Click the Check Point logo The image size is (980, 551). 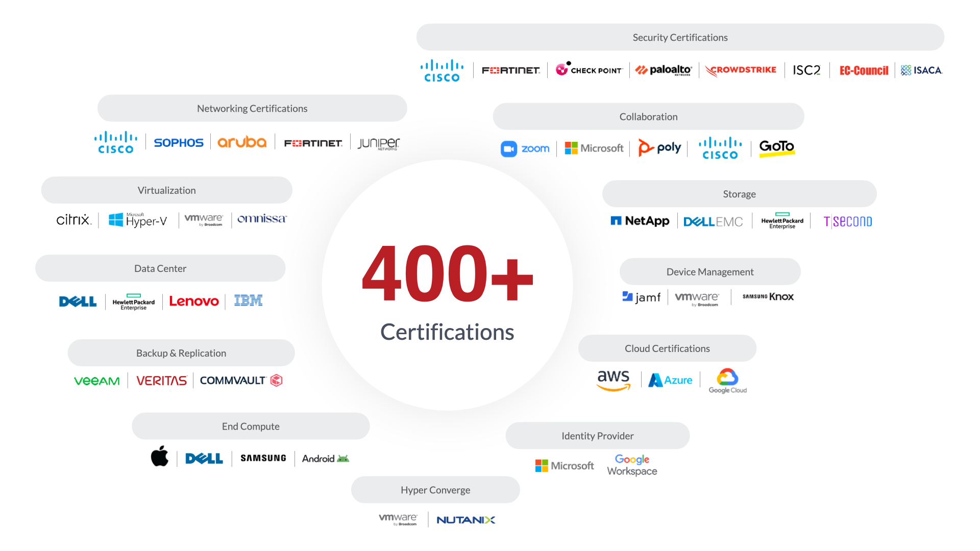pyautogui.click(x=589, y=69)
